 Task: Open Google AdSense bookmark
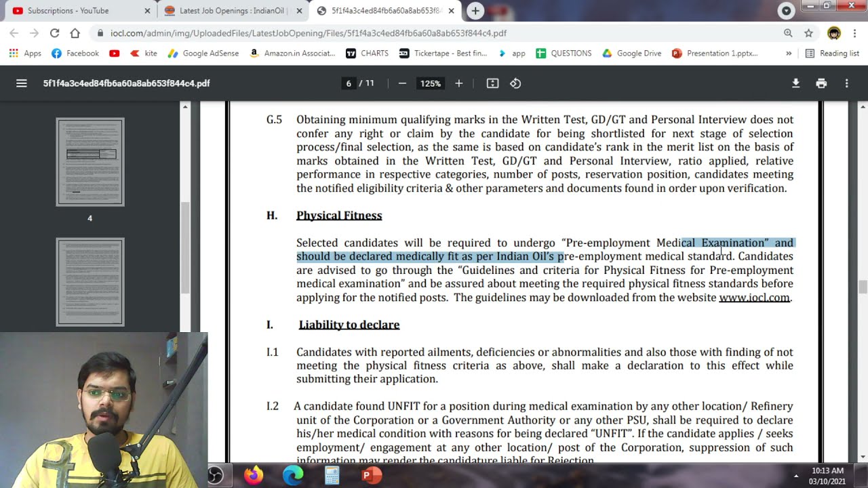[203, 53]
